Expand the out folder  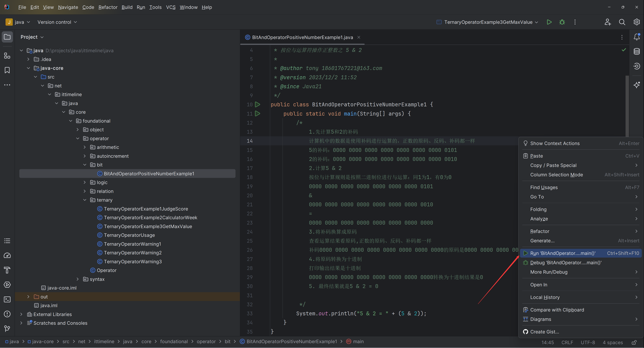tap(28, 297)
